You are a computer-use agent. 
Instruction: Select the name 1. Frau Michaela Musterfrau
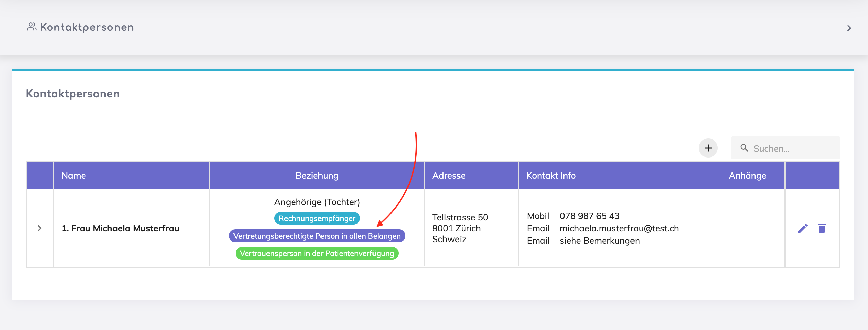click(120, 228)
